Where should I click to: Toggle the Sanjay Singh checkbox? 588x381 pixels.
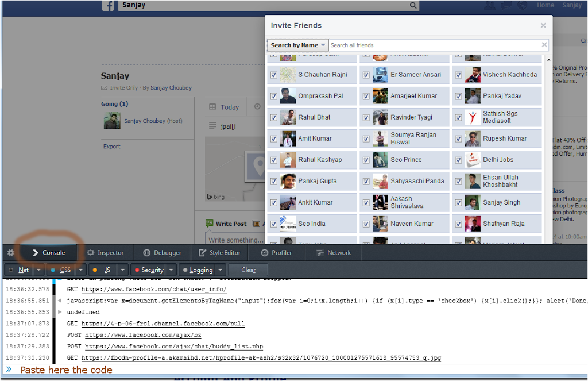click(459, 203)
